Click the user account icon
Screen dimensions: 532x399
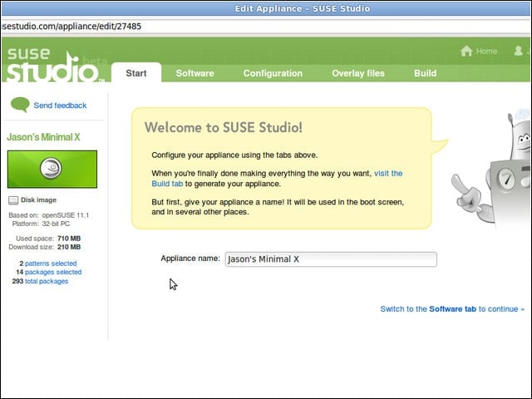[x=518, y=51]
